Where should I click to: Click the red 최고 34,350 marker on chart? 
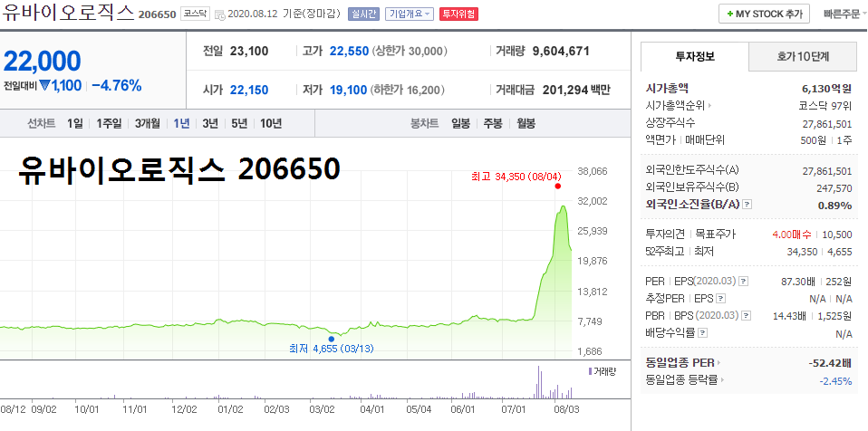[557, 186]
